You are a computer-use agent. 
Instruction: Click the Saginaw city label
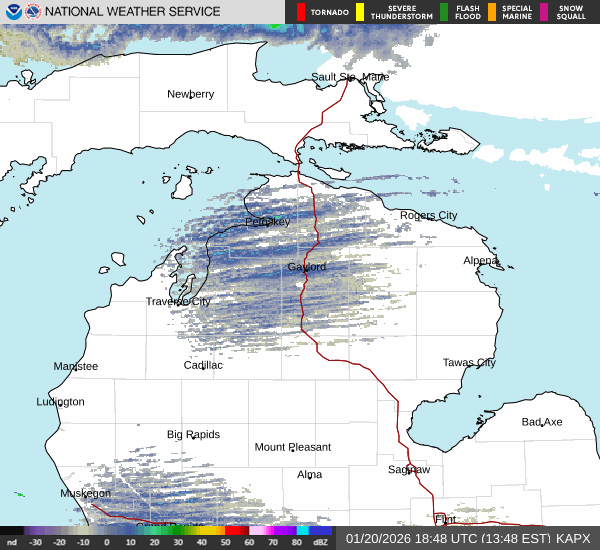tap(408, 469)
